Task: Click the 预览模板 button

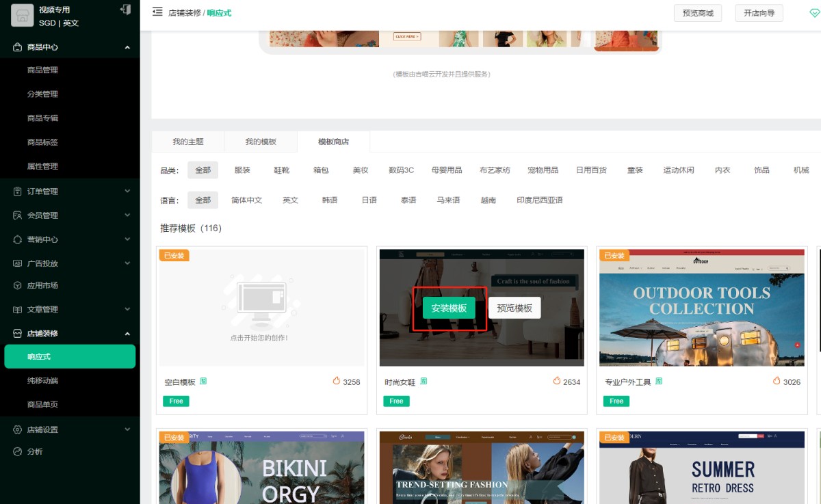Action: [x=514, y=308]
